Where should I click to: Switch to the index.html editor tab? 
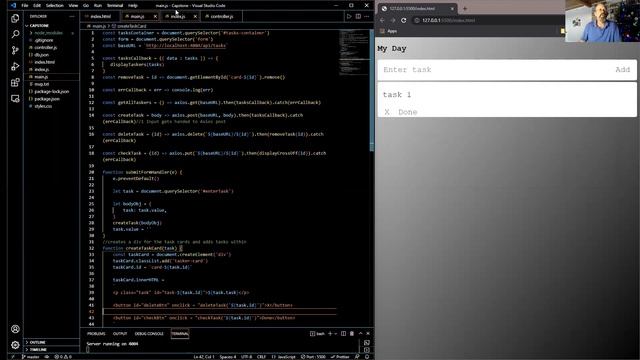(x=100, y=16)
